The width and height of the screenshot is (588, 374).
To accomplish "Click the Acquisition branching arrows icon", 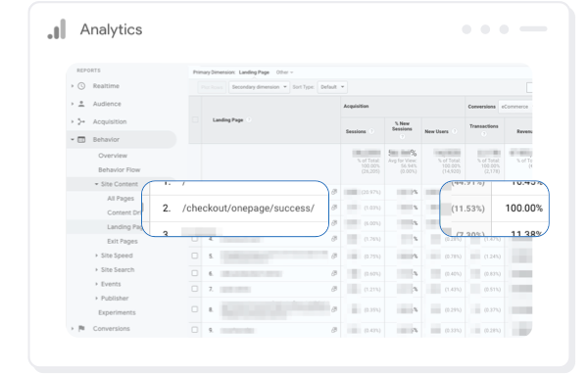I will 81,121.
